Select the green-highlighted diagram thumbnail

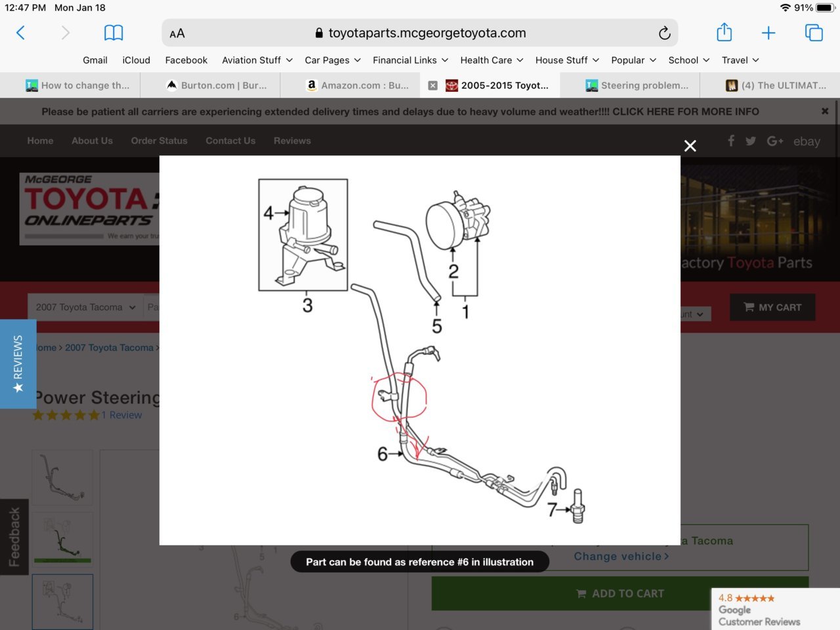tap(63, 539)
